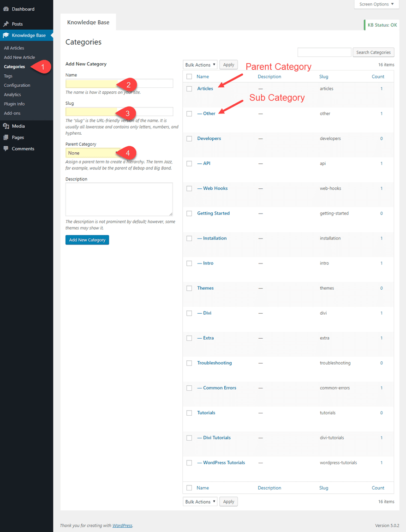The width and height of the screenshot is (406, 532).
Task: Open the Bulk Actions dropdown
Action: (200, 65)
